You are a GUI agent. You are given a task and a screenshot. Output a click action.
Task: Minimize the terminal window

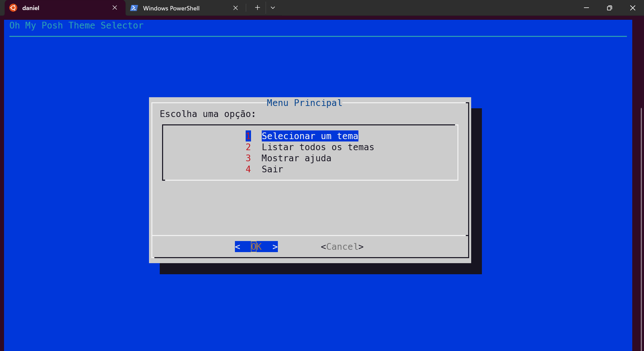pos(586,8)
